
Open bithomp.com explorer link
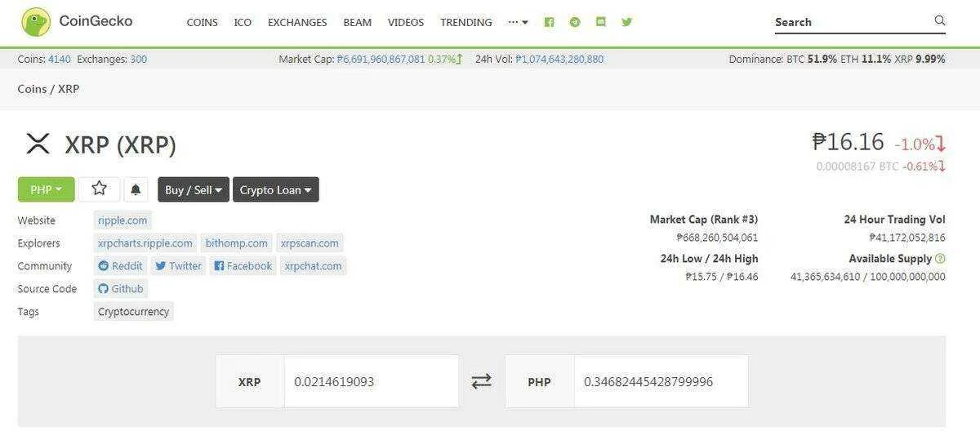pyautogui.click(x=237, y=243)
